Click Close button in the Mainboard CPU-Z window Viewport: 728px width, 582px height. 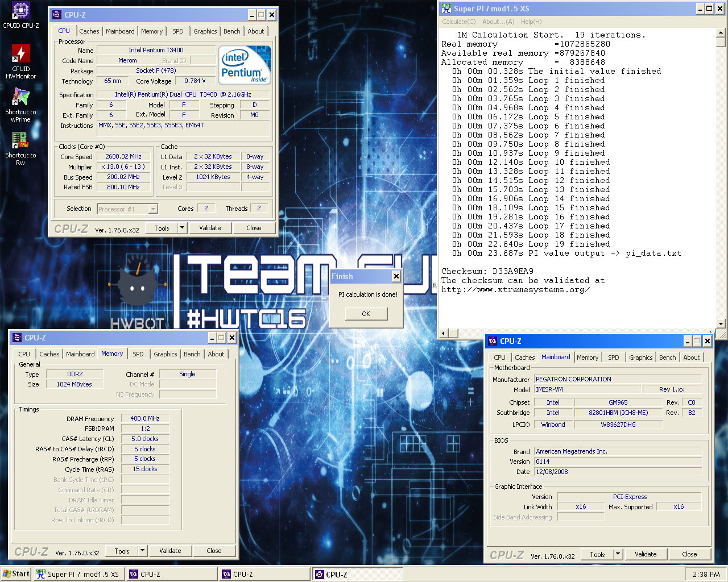coord(689,554)
